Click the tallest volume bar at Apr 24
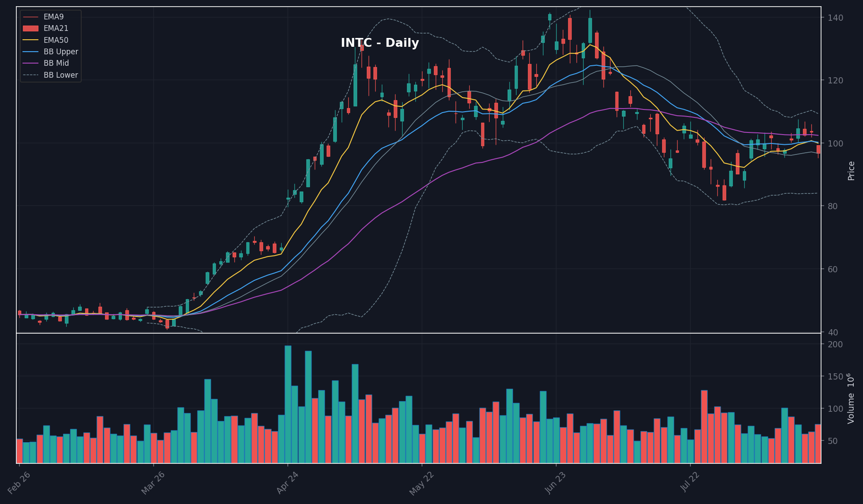The image size is (863, 504). (x=288, y=404)
